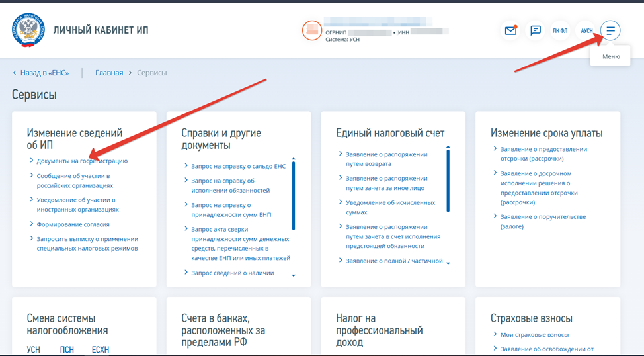The image size is (644, 356).
Task: Open the hamburger Меню icon
Action: (x=610, y=30)
